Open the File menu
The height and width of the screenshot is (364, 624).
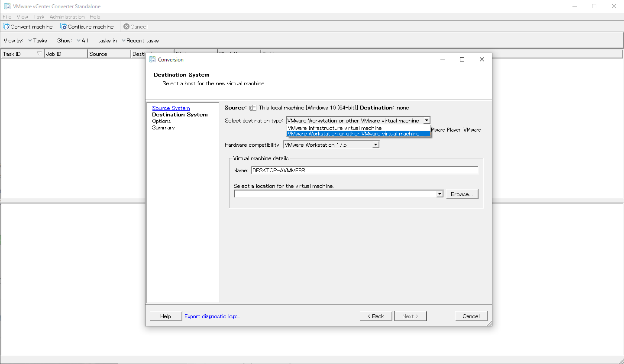tap(7, 17)
